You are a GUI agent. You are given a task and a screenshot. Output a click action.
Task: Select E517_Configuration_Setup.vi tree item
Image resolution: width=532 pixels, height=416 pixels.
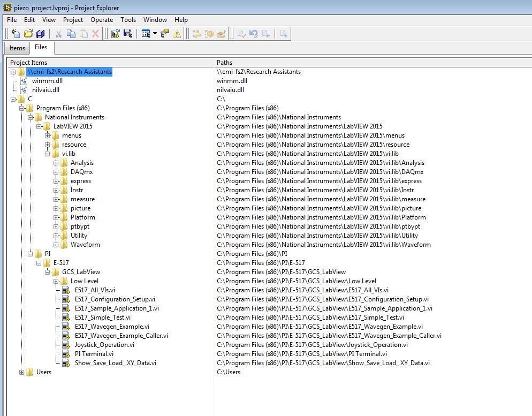115,299
